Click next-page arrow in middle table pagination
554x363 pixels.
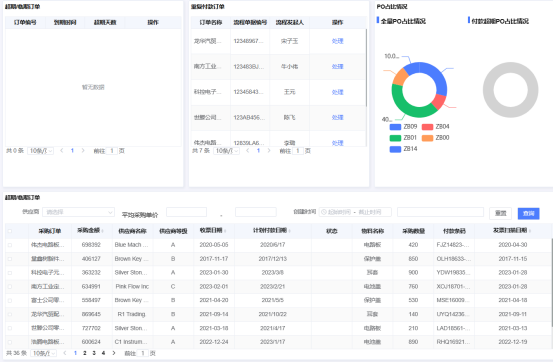pos(269,151)
